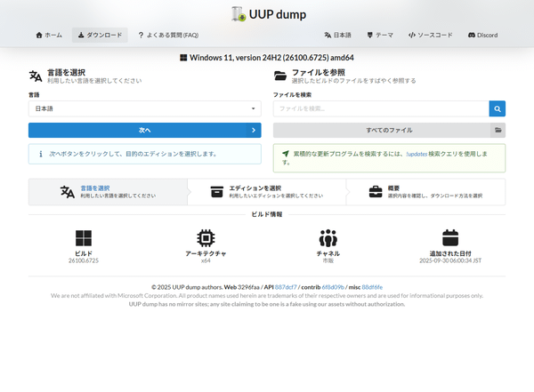Click the blue search magnifier button
The image size is (534, 392).
pyautogui.click(x=497, y=108)
